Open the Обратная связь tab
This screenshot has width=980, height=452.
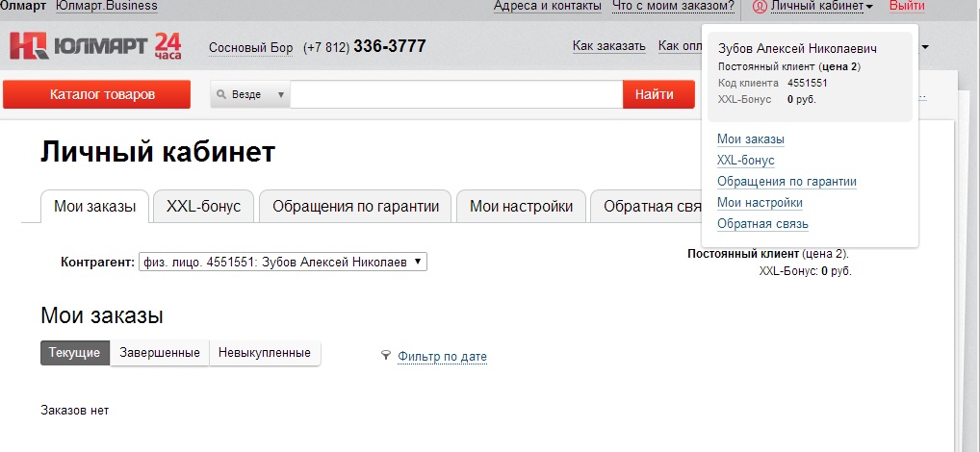coord(646,206)
